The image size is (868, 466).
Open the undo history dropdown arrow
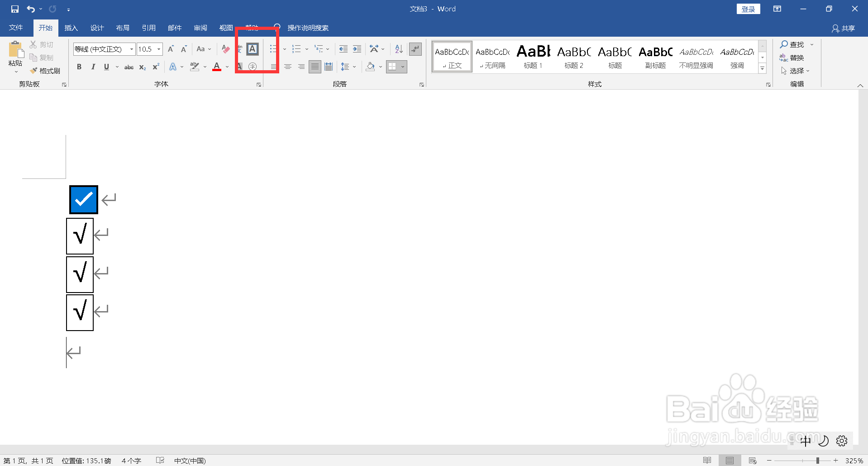click(41, 9)
